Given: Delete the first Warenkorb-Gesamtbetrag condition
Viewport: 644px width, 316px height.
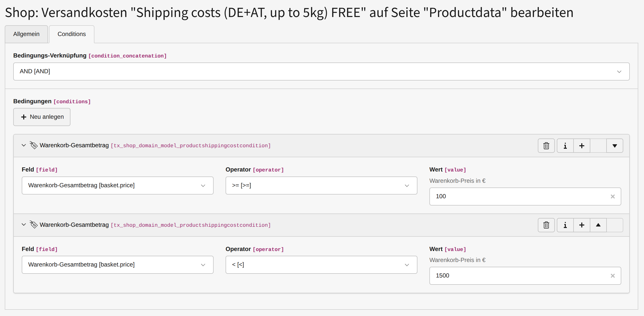Looking at the screenshot, I should 546,145.
